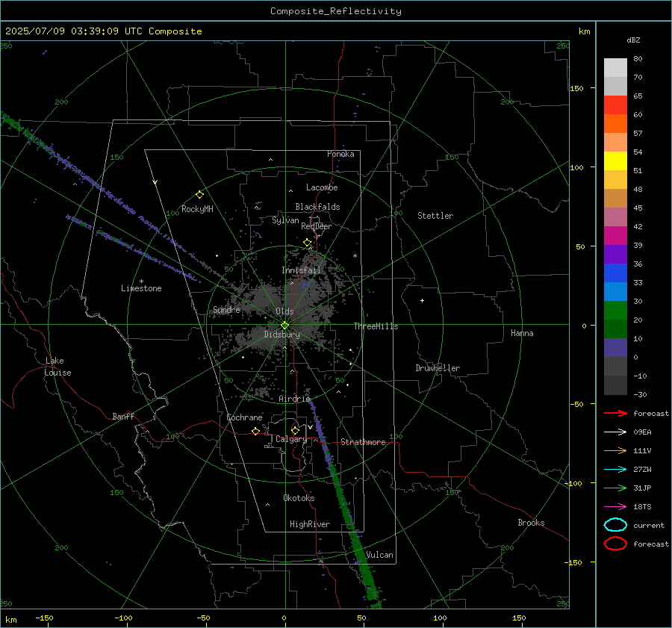Click the Vulcan label
672x628 pixels.
(x=379, y=555)
